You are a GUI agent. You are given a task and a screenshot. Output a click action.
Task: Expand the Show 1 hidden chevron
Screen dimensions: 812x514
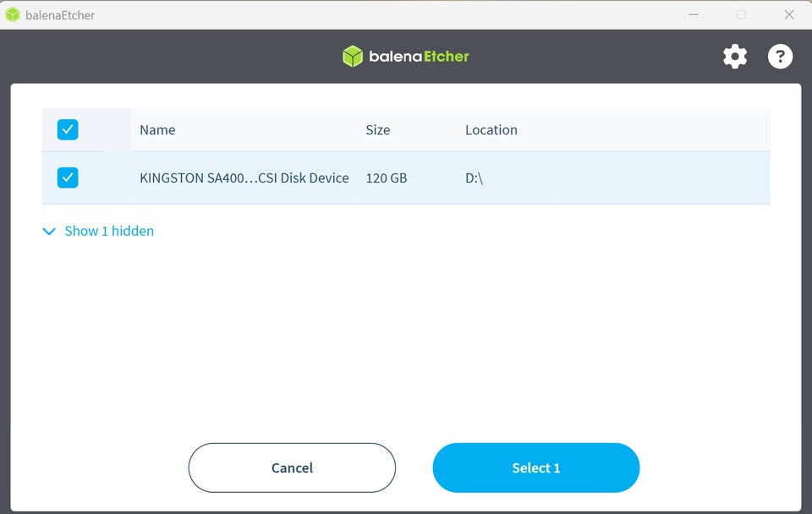(49, 232)
